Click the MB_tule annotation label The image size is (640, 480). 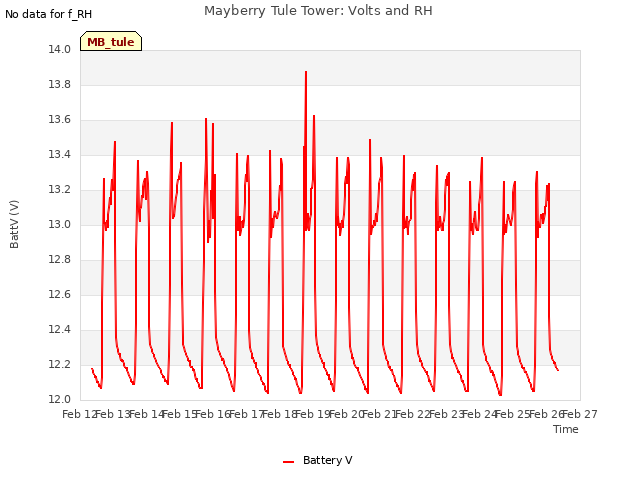(111, 41)
